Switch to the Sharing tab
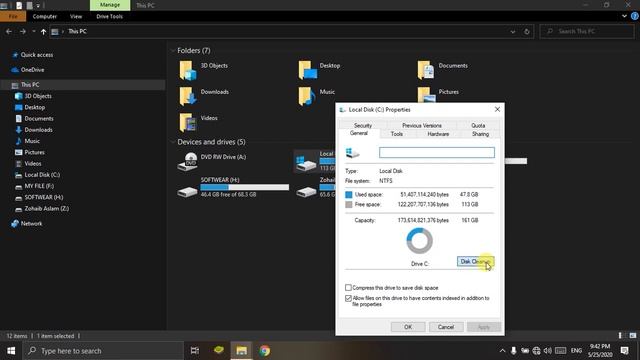The height and width of the screenshot is (360, 640). (x=480, y=134)
